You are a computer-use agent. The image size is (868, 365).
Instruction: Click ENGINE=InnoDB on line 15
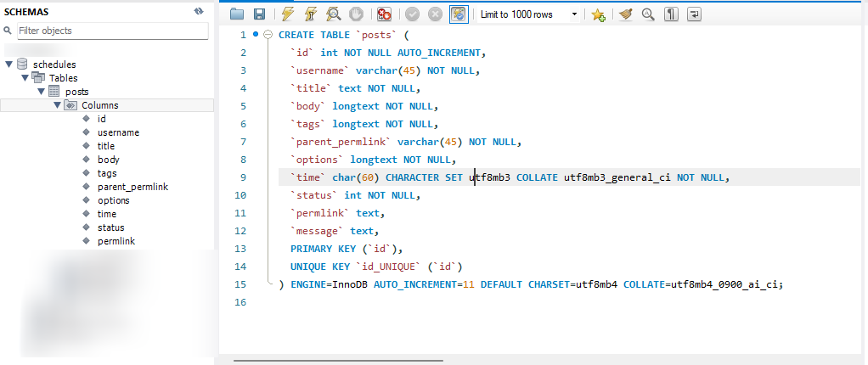tap(329, 284)
